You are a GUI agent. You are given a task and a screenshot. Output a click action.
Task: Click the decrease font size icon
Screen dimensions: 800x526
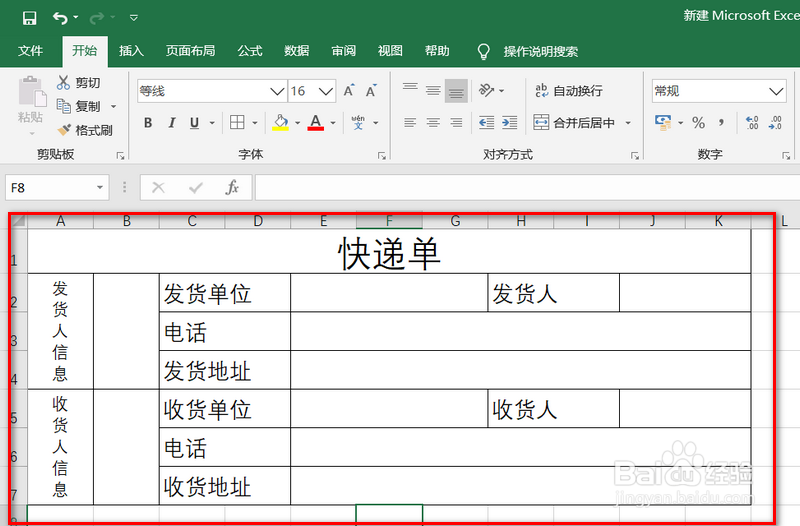pos(371,91)
